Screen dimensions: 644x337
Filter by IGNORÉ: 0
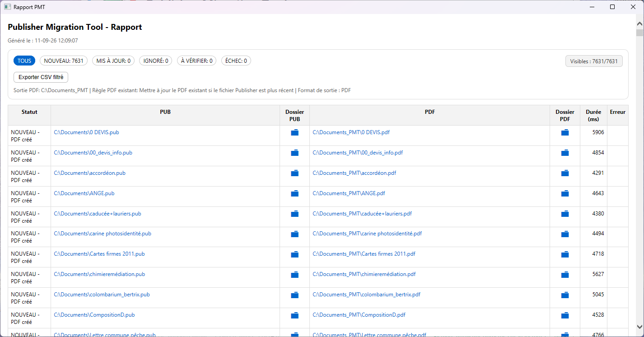click(155, 61)
